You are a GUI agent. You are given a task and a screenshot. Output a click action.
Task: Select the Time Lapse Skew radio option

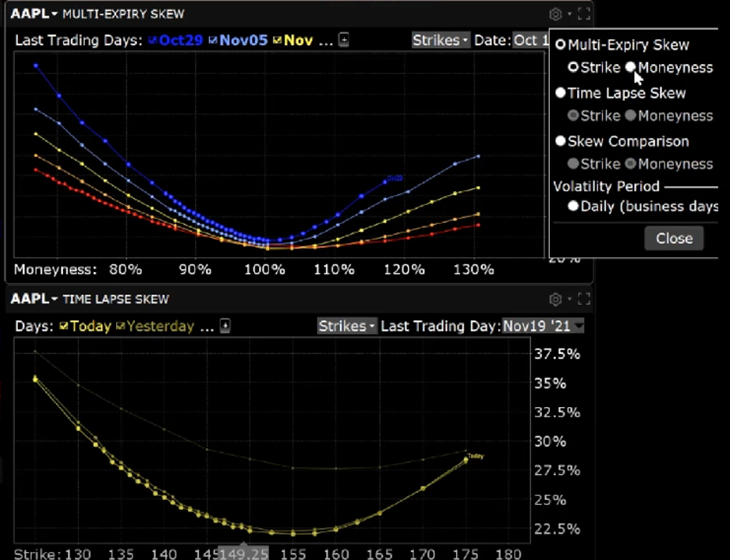pos(561,93)
